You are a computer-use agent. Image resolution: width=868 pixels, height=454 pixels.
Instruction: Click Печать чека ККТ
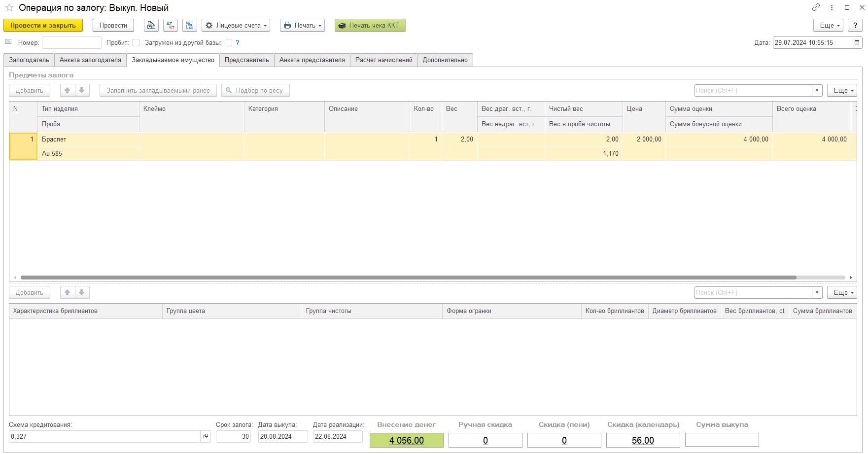click(370, 25)
